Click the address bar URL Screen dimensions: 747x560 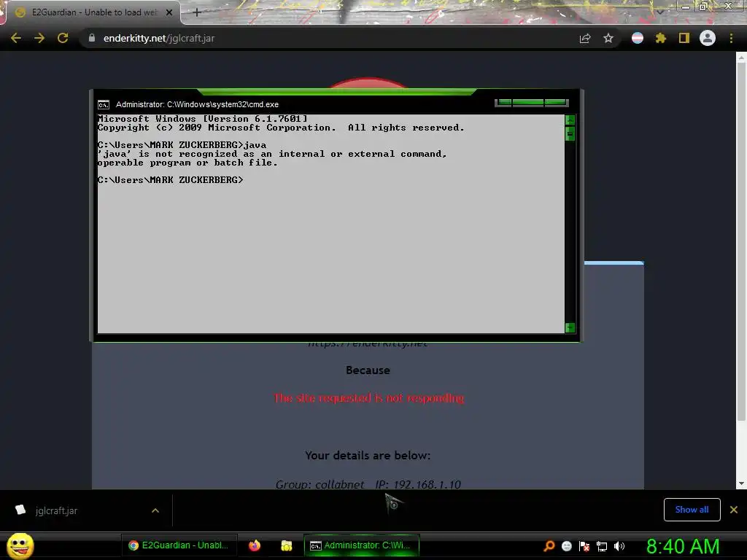pos(158,38)
